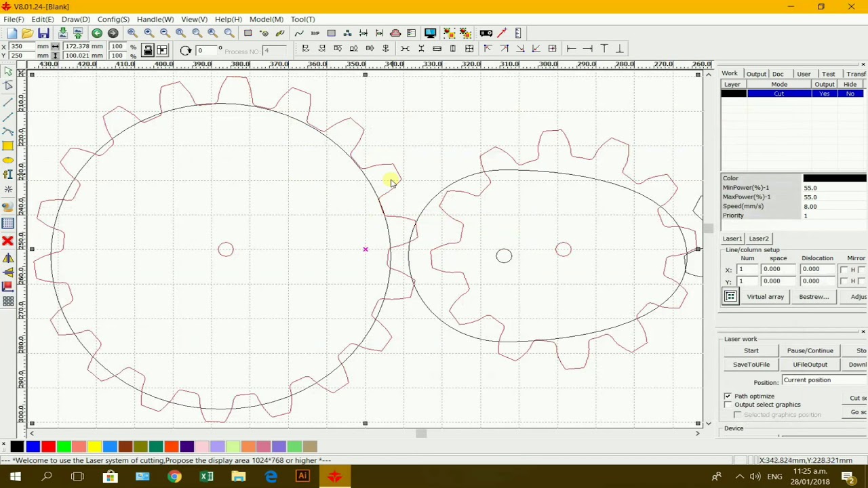This screenshot has width=868, height=488.
Task: Open the Position dropdown showing Current position
Action: pyautogui.click(x=824, y=380)
